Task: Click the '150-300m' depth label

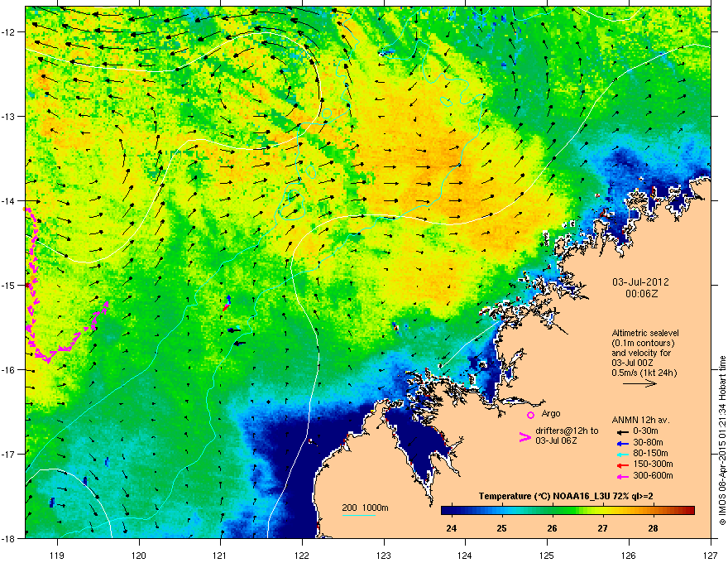Action: [654, 464]
